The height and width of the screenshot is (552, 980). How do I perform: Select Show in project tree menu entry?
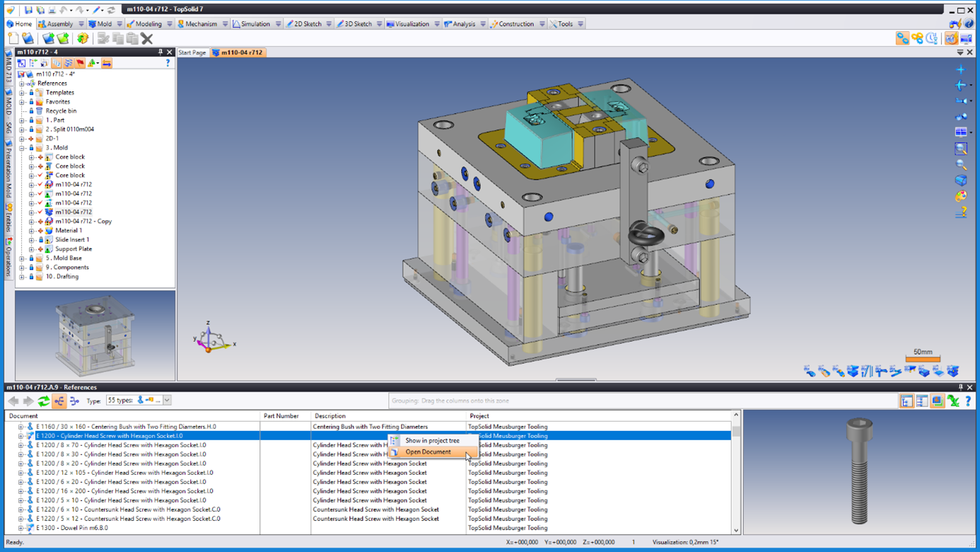pos(432,440)
